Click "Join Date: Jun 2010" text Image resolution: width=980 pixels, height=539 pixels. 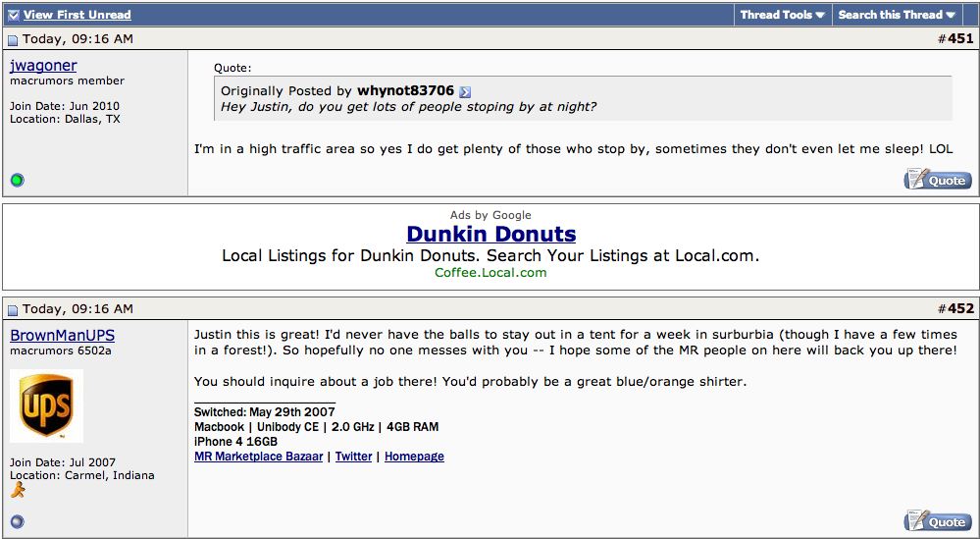[x=65, y=106]
